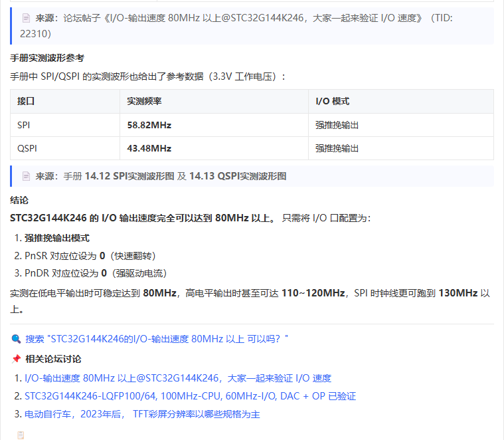Click the magnifier icon before the search link

pos(16,339)
